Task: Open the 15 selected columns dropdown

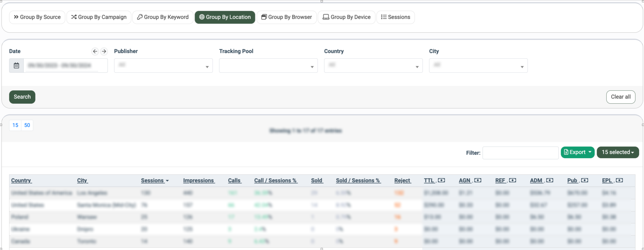Action: 618,152
